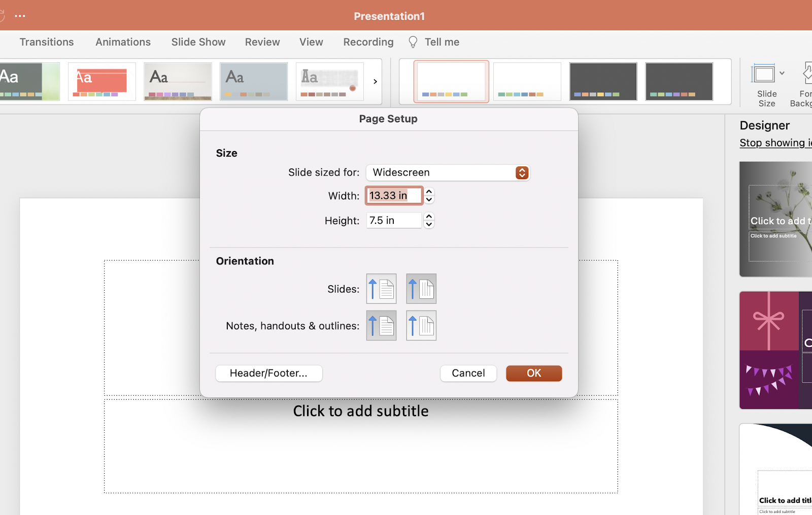This screenshot has height=515, width=812.
Task: Switch to the Review tab
Action: [262, 42]
